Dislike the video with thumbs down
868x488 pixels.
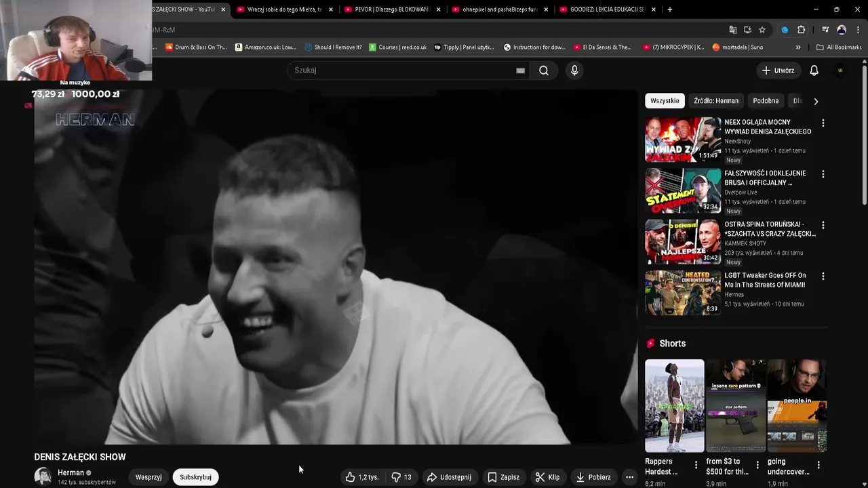tap(402, 477)
